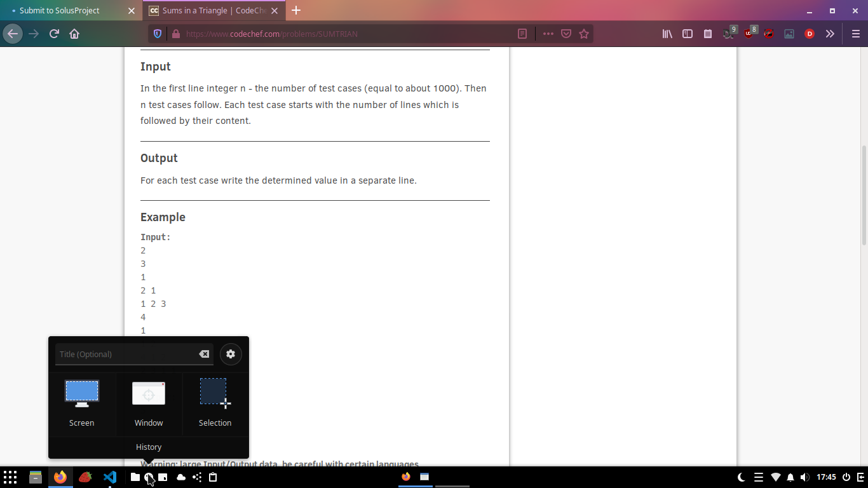Click the codechef.com URL address bar
The width and height of the screenshot is (868, 488).
[348, 34]
